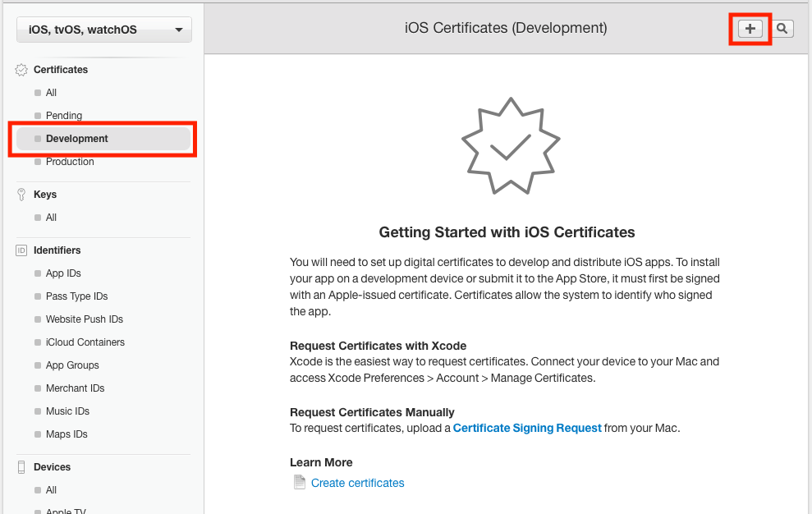This screenshot has height=514, width=812.
Task: Click the Keys section heading
Action: pyautogui.click(x=45, y=195)
